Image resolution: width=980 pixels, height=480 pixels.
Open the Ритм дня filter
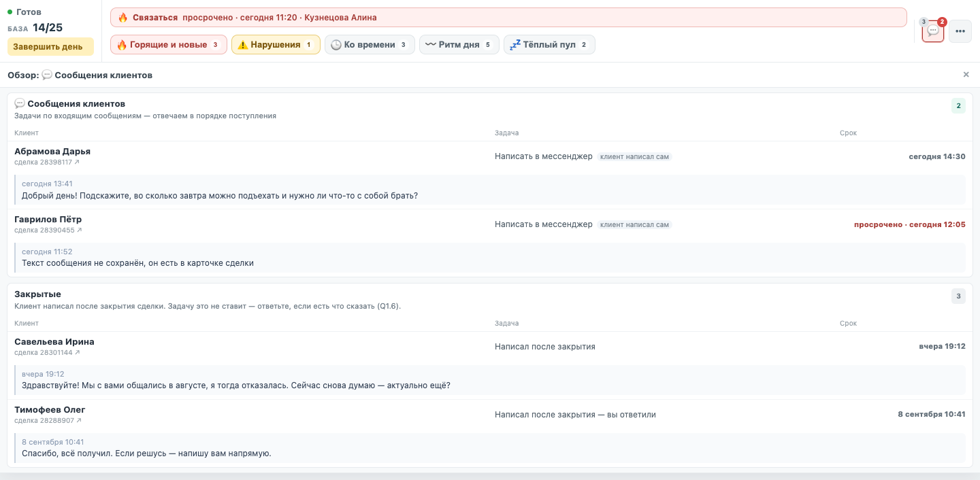coord(459,45)
